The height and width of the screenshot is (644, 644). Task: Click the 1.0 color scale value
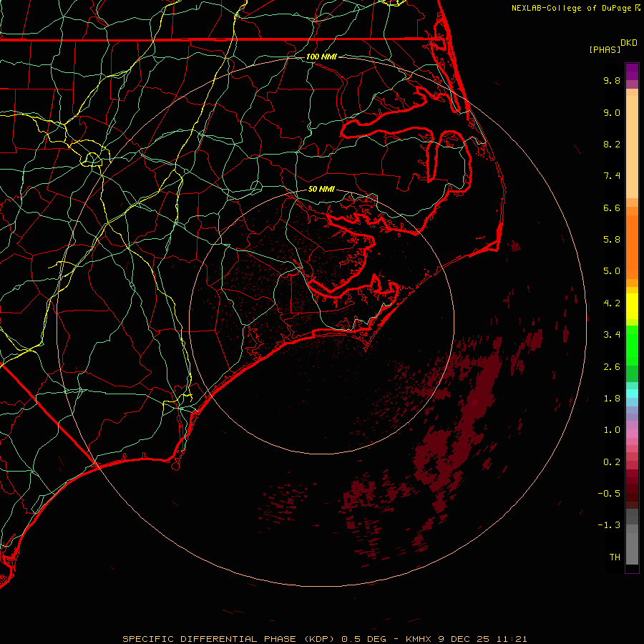pyautogui.click(x=612, y=430)
